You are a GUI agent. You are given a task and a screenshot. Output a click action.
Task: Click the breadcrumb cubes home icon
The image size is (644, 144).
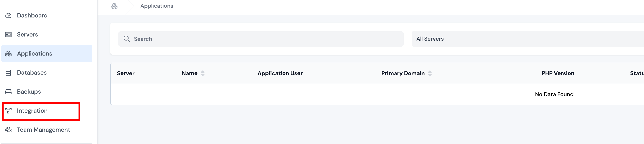114,6
